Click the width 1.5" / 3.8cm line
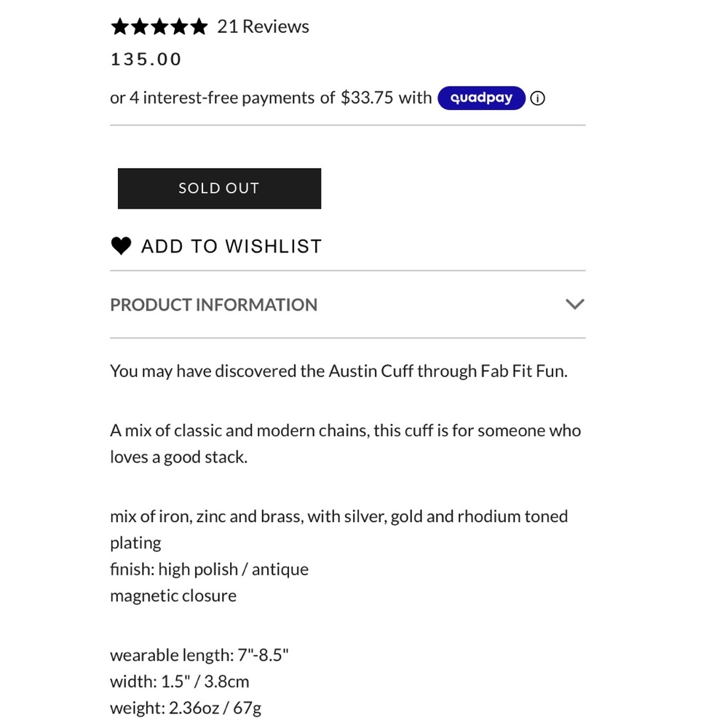 click(179, 681)
